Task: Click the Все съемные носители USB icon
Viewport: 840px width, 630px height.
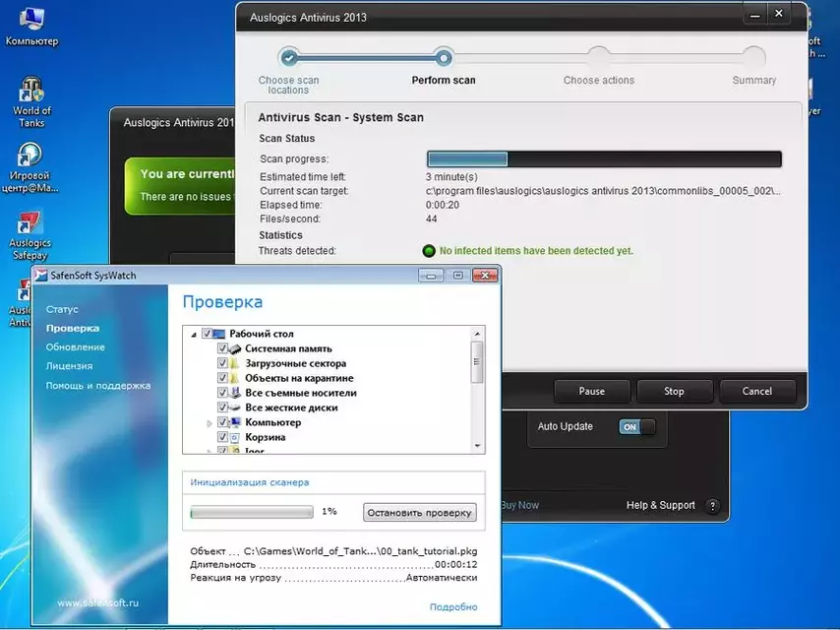Action: coord(235,393)
